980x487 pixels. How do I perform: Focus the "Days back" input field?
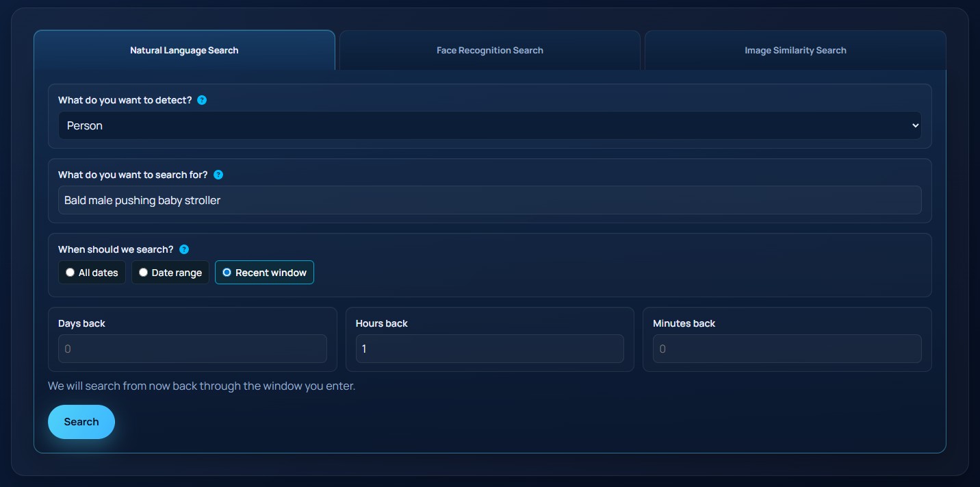click(x=192, y=349)
